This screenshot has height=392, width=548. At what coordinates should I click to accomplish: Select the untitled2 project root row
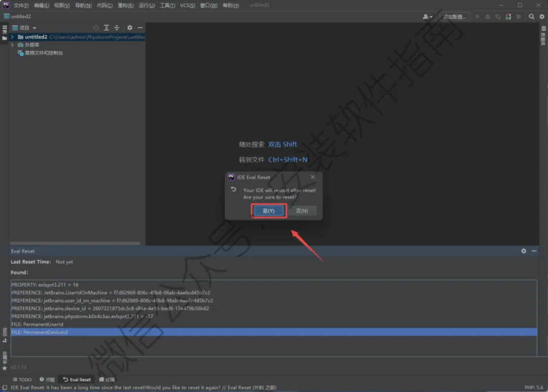(77, 37)
